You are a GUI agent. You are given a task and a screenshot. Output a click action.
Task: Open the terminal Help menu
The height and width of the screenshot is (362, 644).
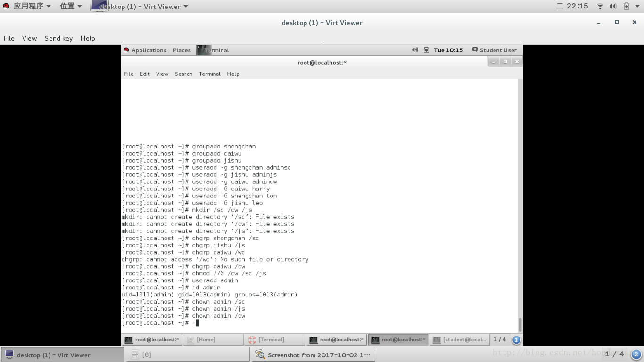pos(233,74)
